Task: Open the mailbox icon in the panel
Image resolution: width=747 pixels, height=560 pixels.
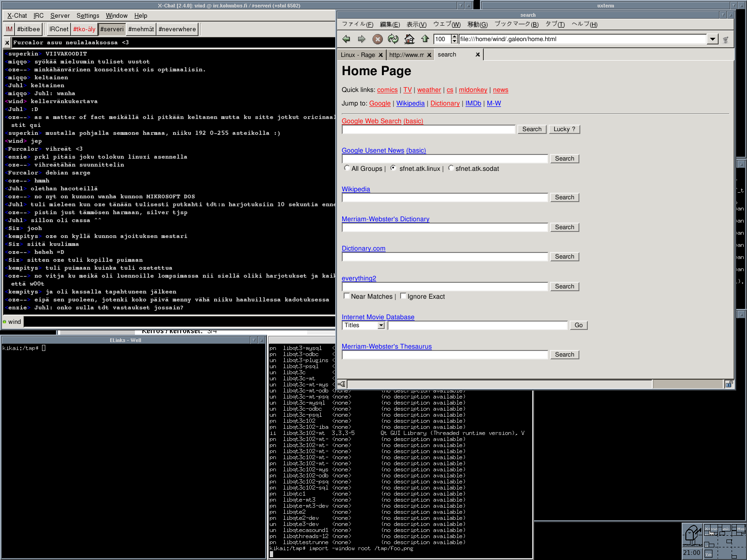Action: [692, 535]
